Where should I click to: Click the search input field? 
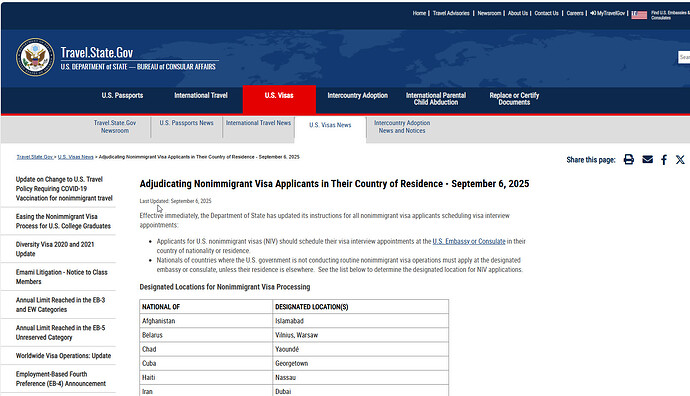coord(684,57)
